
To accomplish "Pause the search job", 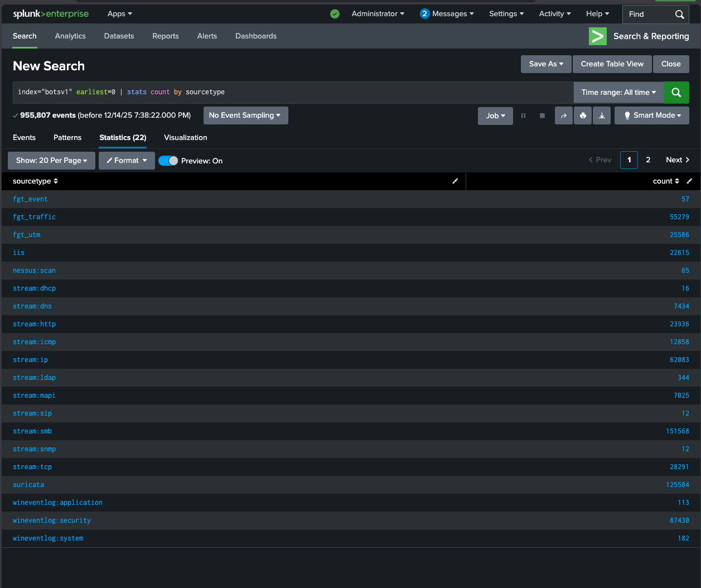I will pyautogui.click(x=523, y=115).
